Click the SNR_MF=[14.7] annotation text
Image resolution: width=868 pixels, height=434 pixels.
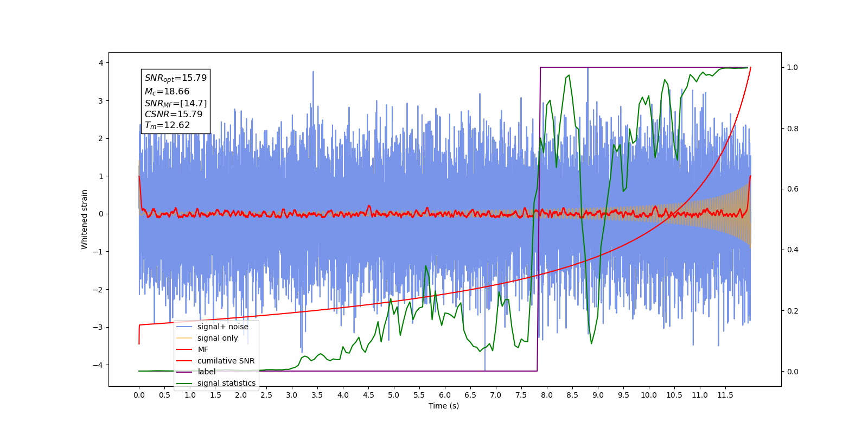[175, 103]
